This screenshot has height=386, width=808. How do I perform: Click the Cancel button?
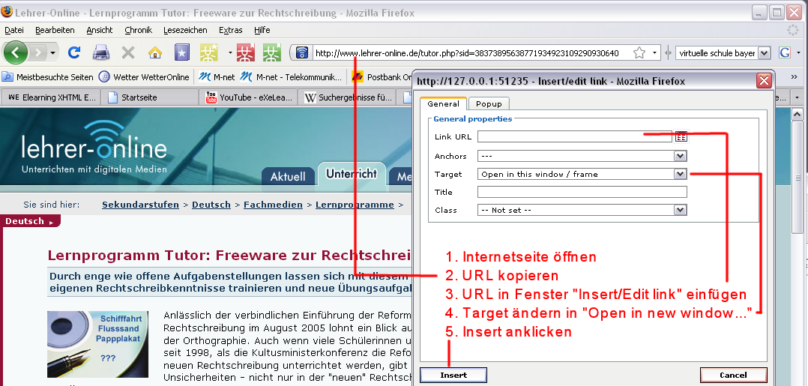[x=733, y=375]
